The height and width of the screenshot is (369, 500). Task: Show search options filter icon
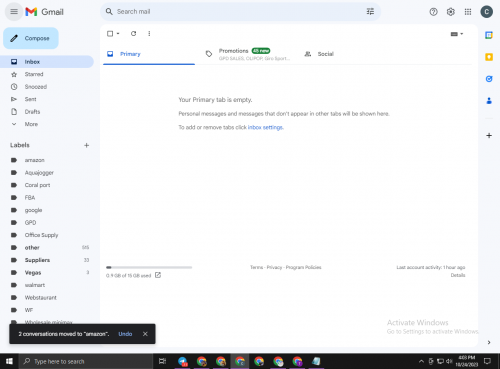[x=370, y=12]
